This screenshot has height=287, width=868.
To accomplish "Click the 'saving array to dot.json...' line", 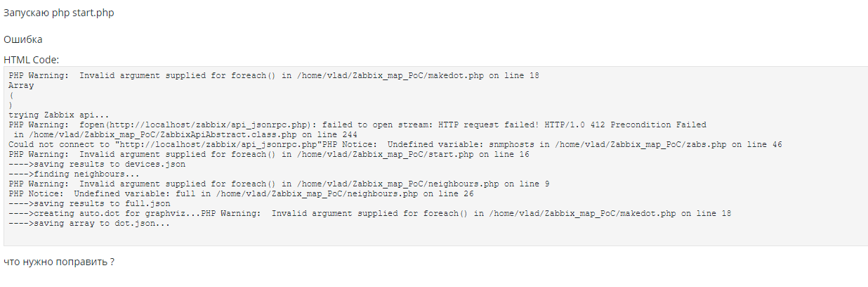I will coord(89,223).
